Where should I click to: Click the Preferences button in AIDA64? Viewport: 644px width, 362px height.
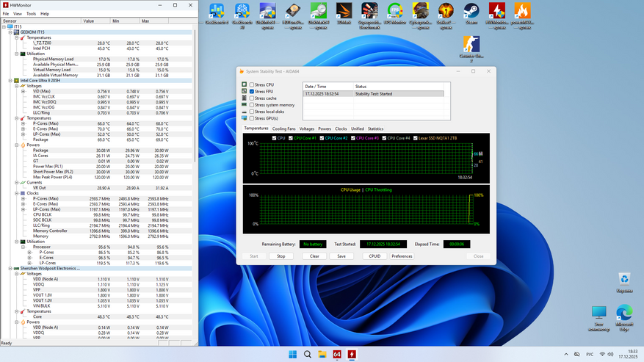(402, 256)
